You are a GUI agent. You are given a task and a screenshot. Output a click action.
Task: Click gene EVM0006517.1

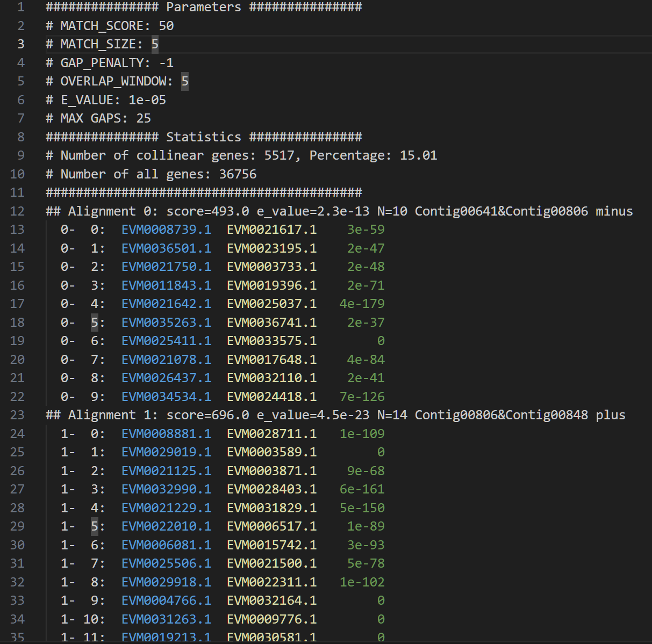(271, 526)
